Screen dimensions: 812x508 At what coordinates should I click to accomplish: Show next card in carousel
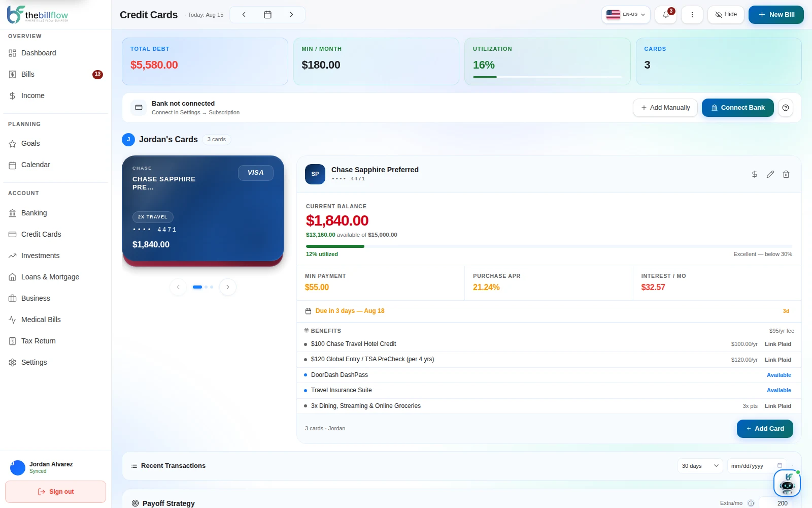(x=228, y=287)
